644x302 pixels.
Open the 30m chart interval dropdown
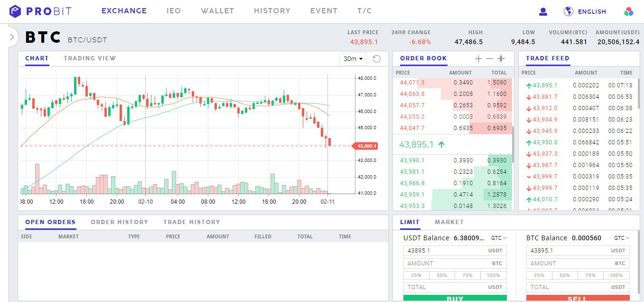353,59
